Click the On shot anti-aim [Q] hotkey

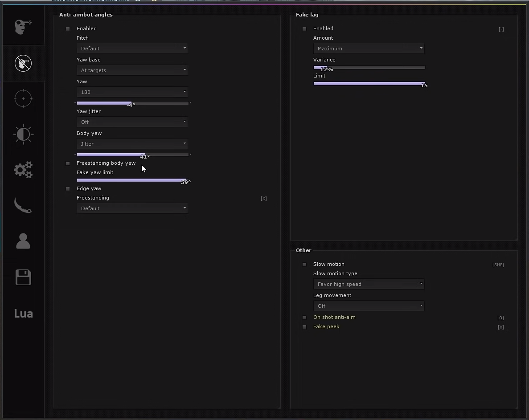500,318
